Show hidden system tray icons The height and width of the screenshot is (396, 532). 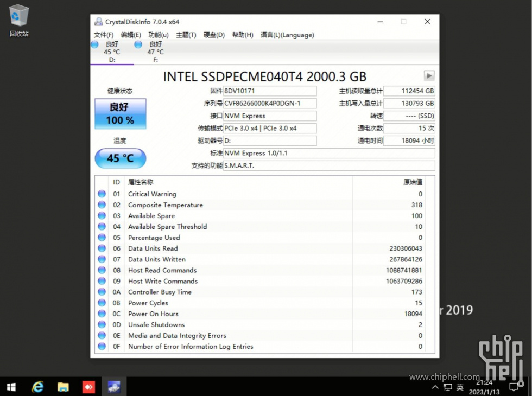point(435,387)
